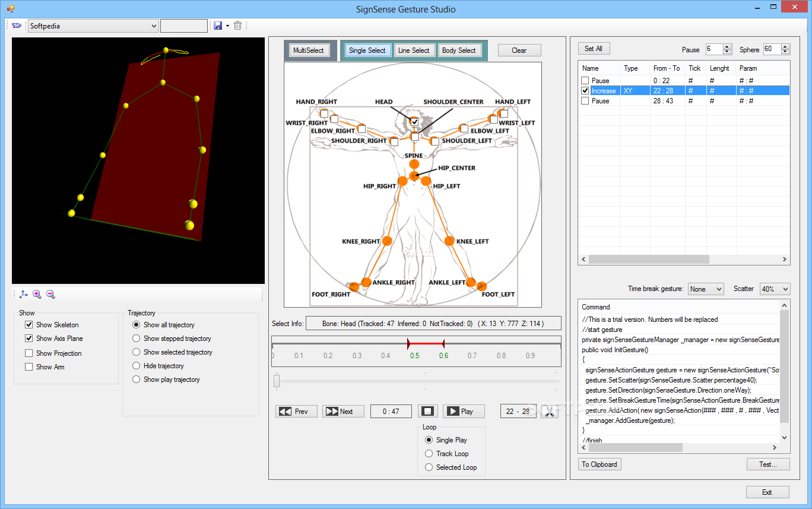Stop playback with the square stop button

(428, 411)
